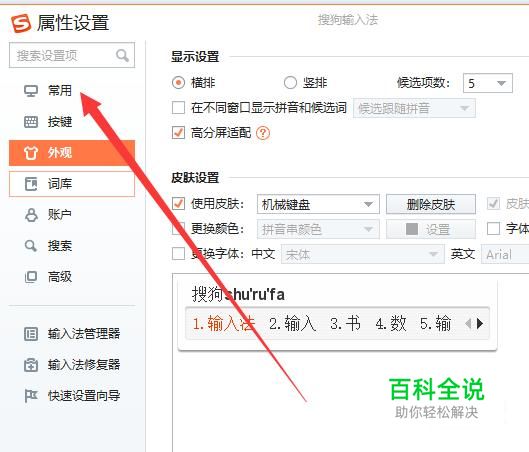
Task: Click the help question mark next to 高分屏适配
Action: 263,133
